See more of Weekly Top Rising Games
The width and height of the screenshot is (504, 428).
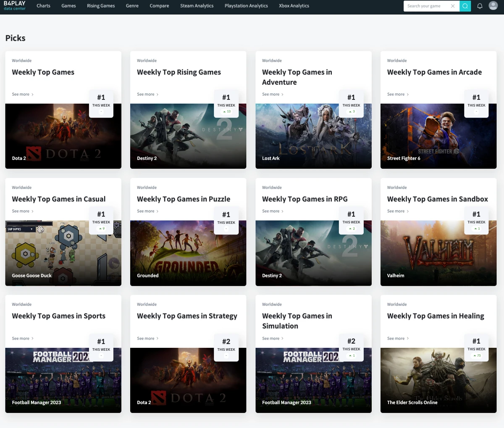point(148,94)
